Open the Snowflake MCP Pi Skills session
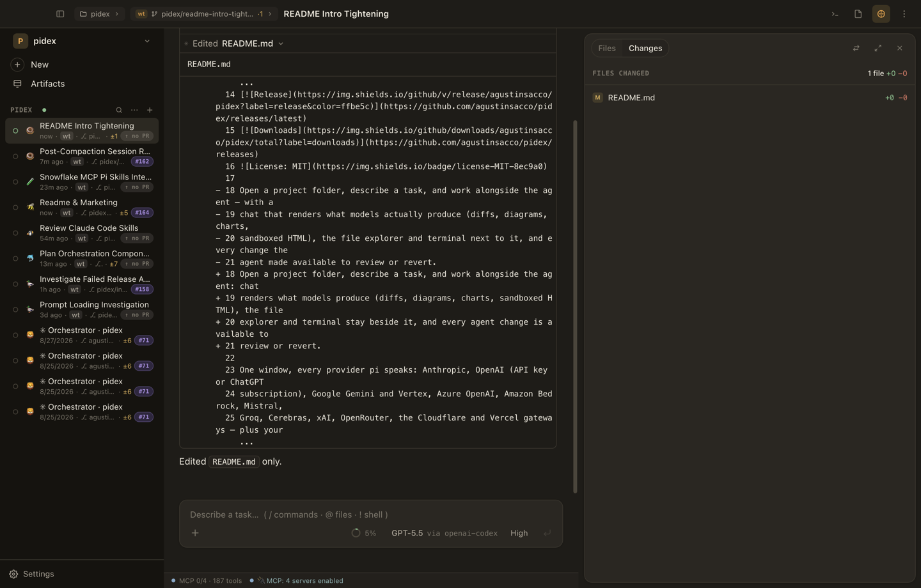The width and height of the screenshot is (921, 588). (82, 182)
